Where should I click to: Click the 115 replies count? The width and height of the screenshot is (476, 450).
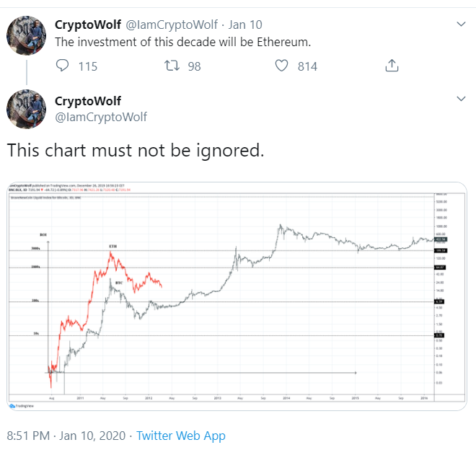click(88, 66)
